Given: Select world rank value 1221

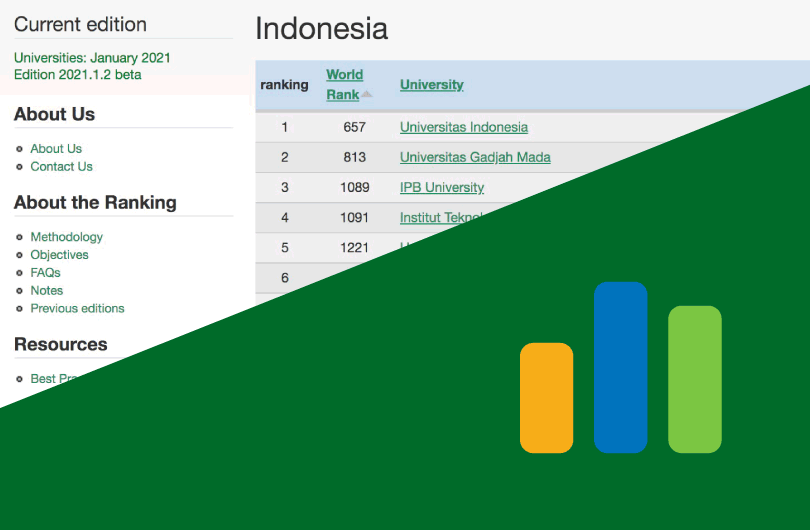Looking at the screenshot, I should (x=354, y=247).
